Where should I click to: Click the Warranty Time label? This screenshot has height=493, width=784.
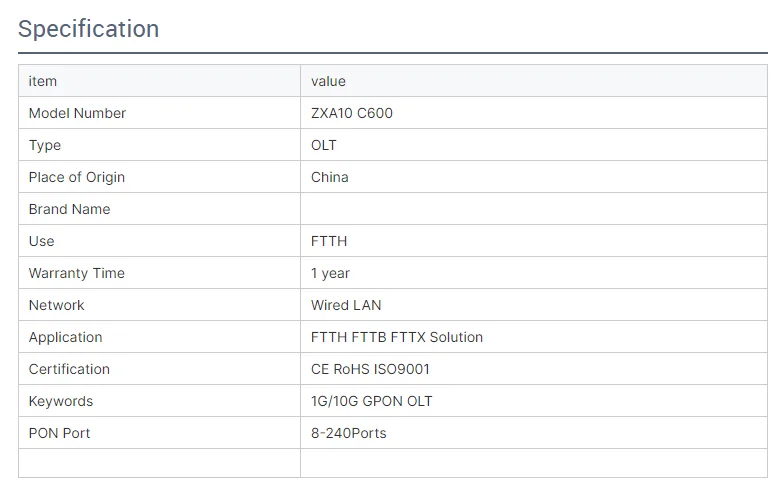(76, 274)
